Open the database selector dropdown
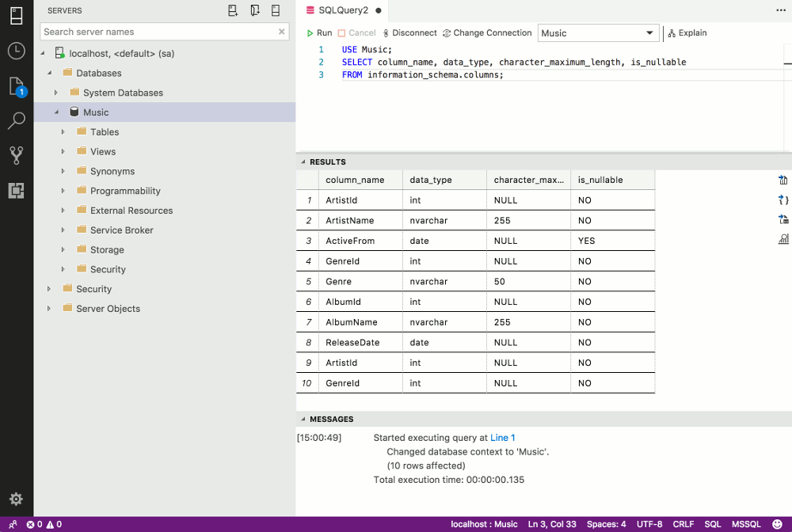Viewport: 792px width, 532px height. pyautogui.click(x=598, y=33)
